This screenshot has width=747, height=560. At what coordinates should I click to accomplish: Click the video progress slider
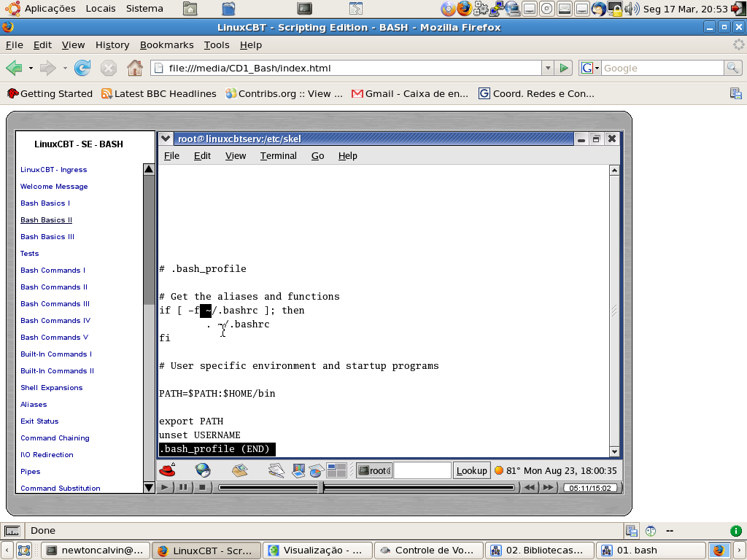pyautogui.click(x=366, y=487)
